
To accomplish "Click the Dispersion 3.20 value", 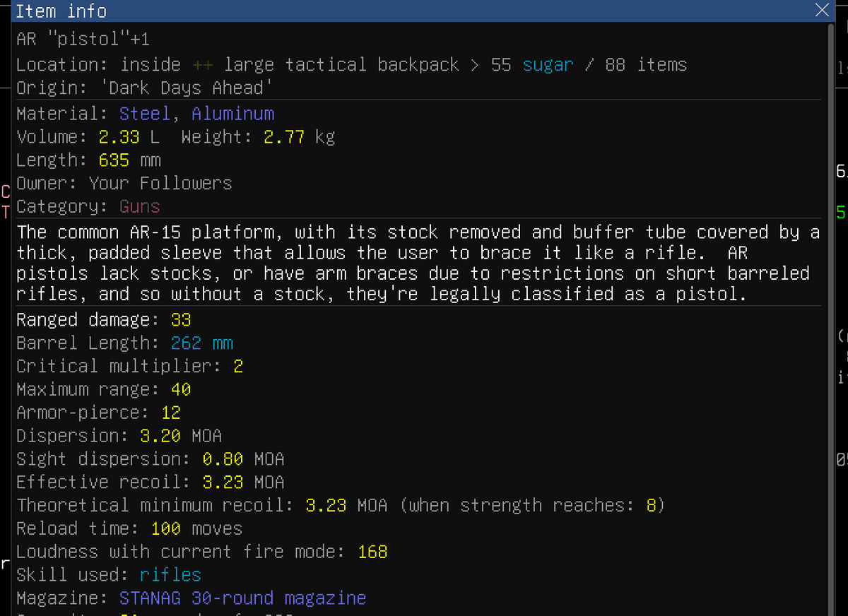I will click(x=160, y=436).
